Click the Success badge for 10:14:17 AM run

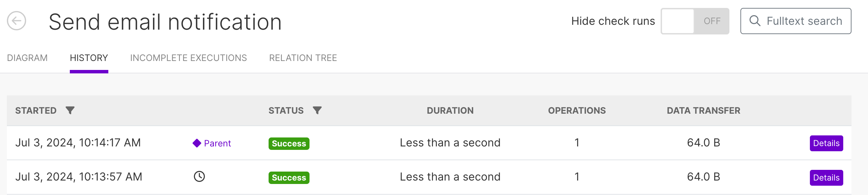(289, 143)
